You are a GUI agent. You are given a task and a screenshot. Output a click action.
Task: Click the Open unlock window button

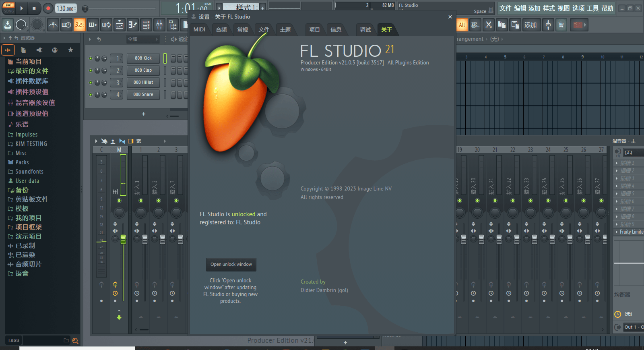coord(231,265)
